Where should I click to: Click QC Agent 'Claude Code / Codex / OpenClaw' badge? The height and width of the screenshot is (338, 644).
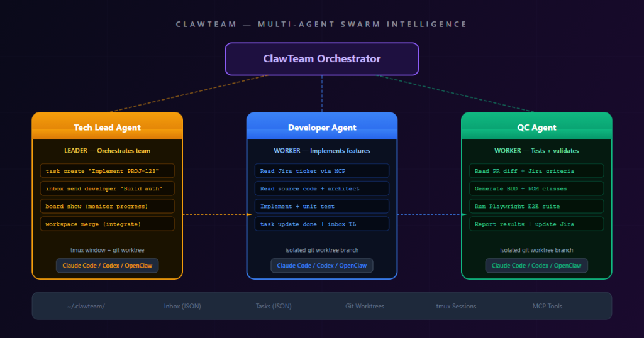[x=536, y=265]
